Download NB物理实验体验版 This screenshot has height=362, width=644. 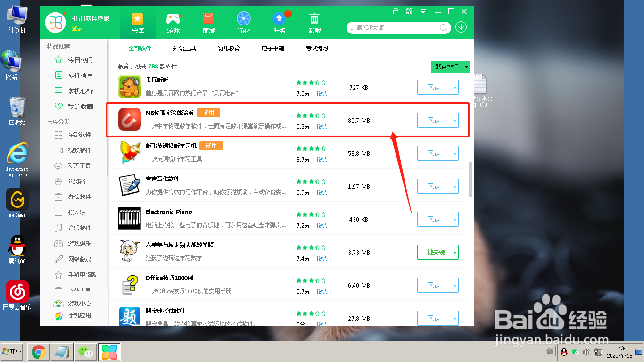tap(434, 120)
